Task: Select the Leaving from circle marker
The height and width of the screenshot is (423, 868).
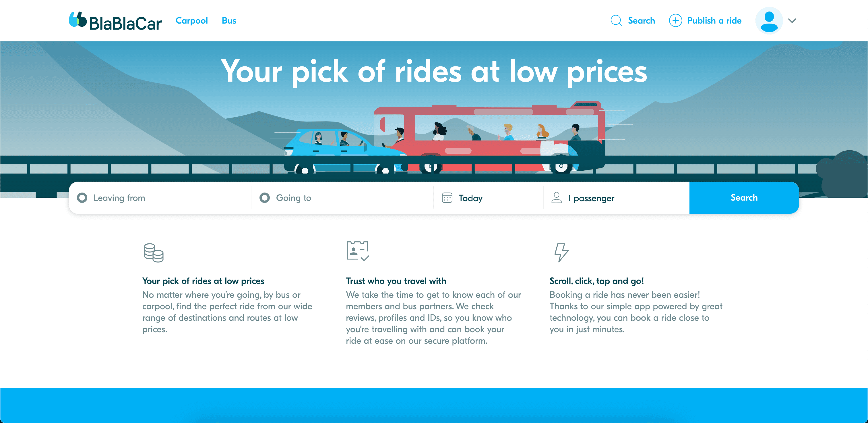Action: (x=82, y=198)
